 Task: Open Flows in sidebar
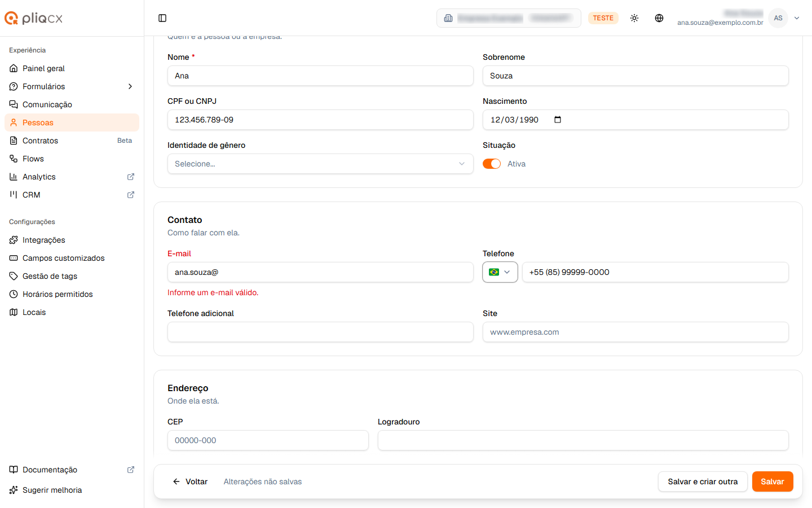[72, 159]
